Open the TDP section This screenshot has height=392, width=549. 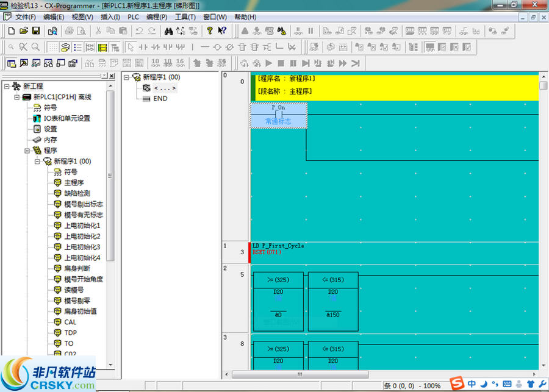[70, 333]
